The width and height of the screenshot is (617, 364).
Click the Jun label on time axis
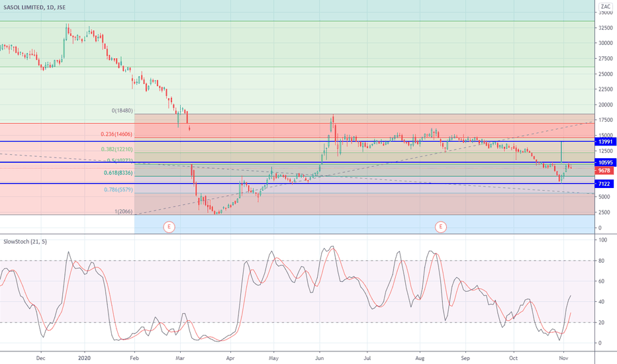320,358
